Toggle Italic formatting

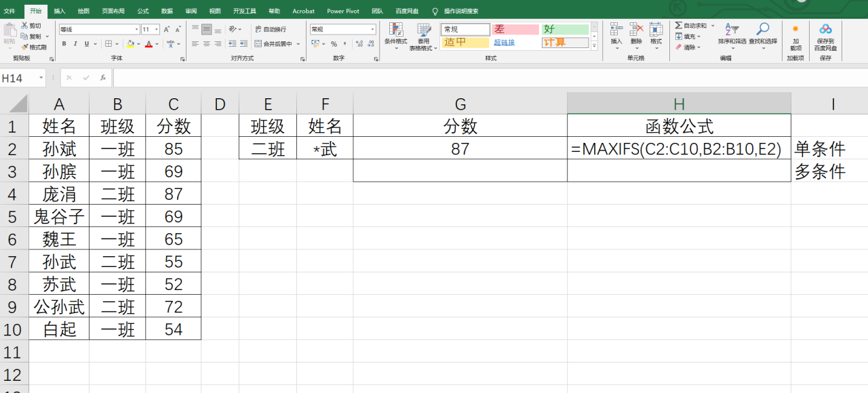pos(75,44)
